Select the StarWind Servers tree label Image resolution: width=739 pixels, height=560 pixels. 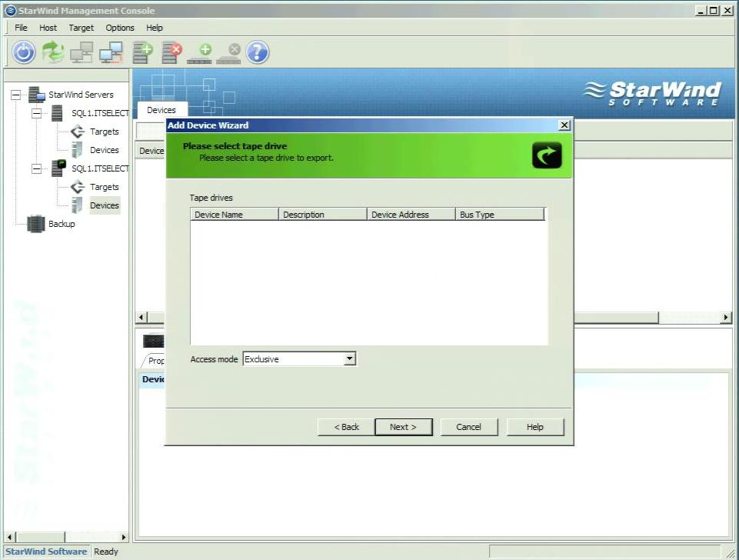pyautogui.click(x=81, y=95)
